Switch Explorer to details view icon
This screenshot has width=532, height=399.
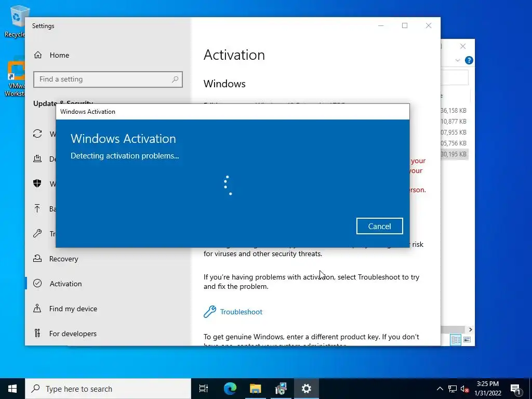click(456, 340)
